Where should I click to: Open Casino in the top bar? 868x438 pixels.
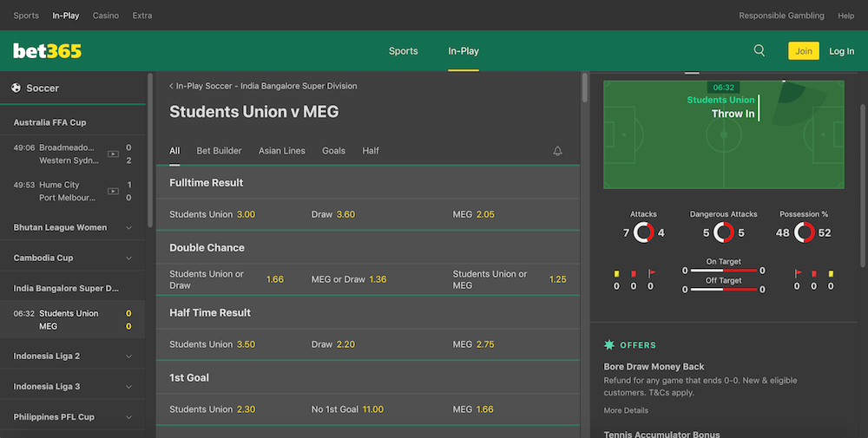tap(106, 16)
